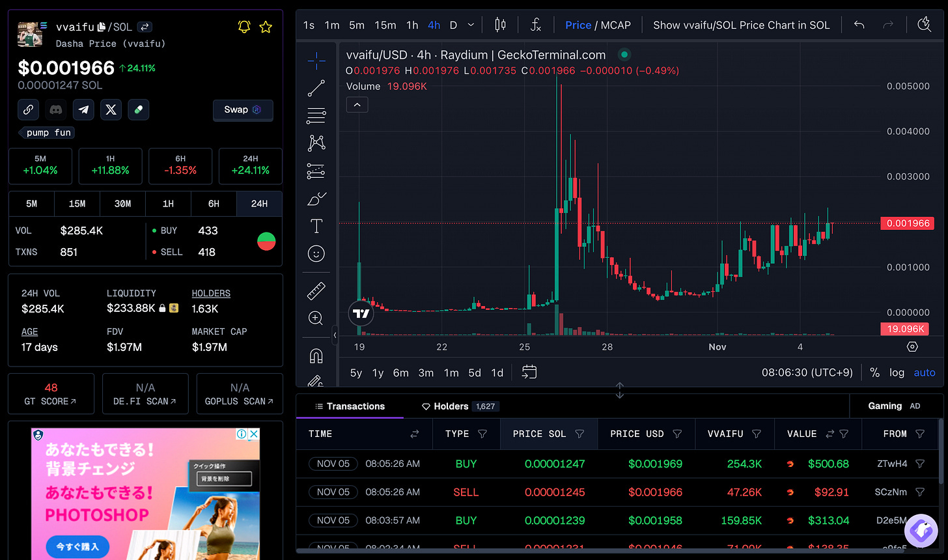Viewport: 948px width, 560px height.
Task: Open the Telegram icon
Action: pos(83,109)
